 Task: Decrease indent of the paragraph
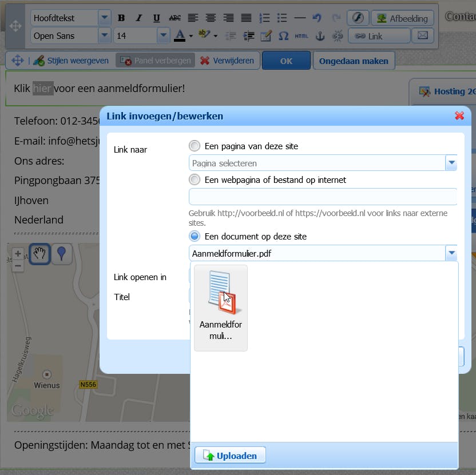231,36
